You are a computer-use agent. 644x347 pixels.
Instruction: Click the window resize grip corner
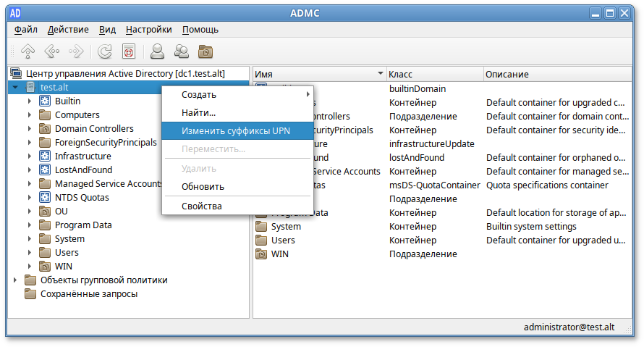point(627,329)
